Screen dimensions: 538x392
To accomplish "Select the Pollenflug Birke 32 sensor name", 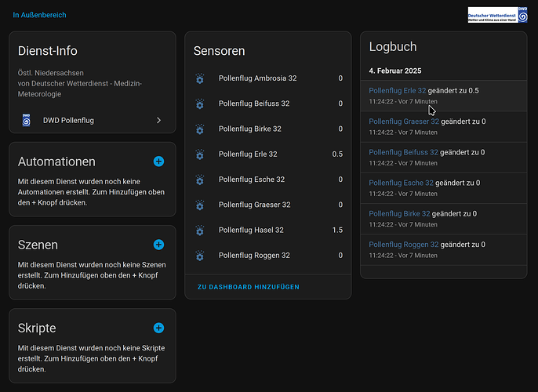I will pyautogui.click(x=250, y=129).
